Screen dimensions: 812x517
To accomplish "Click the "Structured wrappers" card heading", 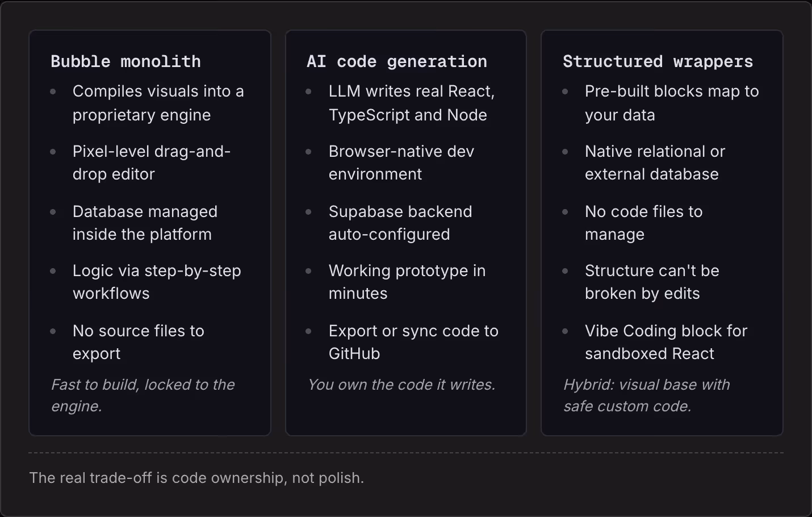I will pos(658,61).
